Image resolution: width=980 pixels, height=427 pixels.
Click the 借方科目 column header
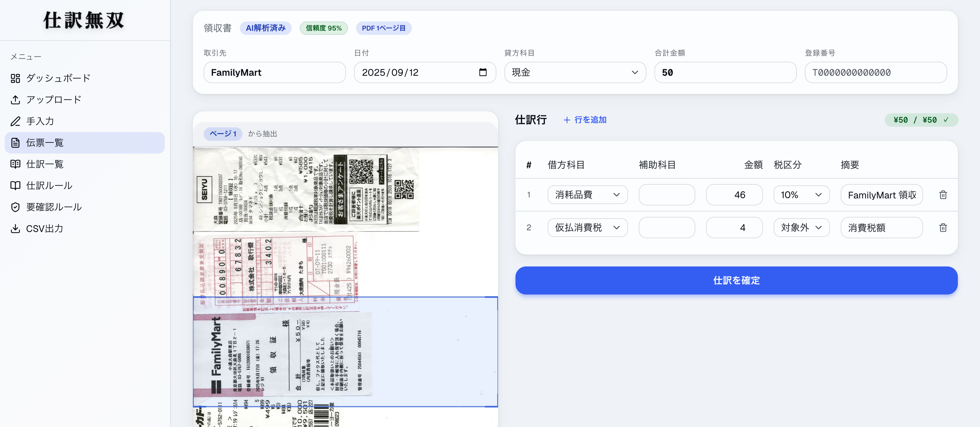566,165
